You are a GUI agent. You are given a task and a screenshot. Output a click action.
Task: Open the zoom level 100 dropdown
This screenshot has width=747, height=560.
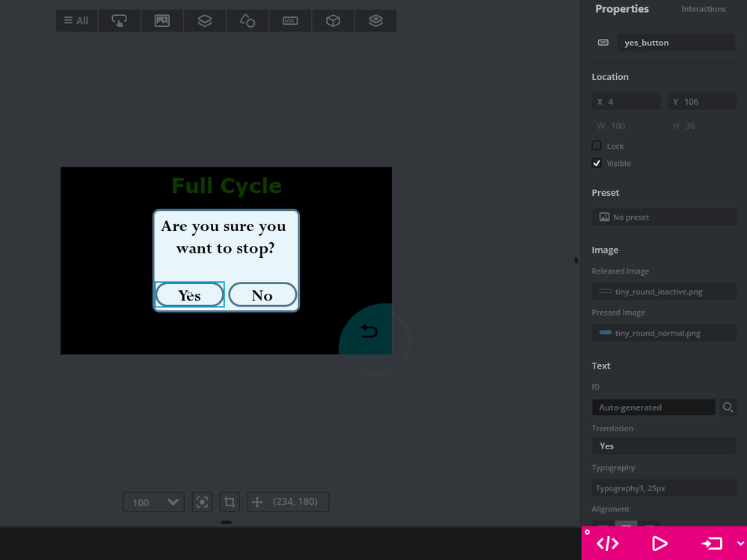pyautogui.click(x=153, y=502)
